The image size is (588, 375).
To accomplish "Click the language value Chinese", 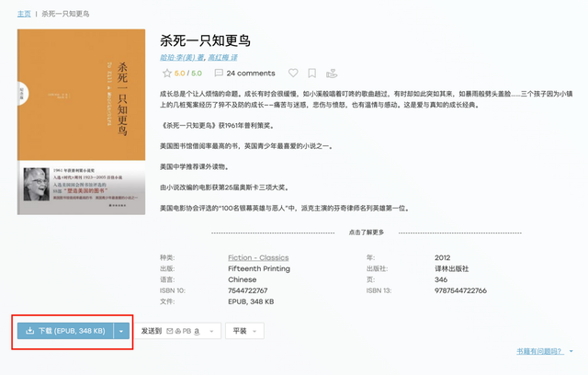I will (243, 279).
